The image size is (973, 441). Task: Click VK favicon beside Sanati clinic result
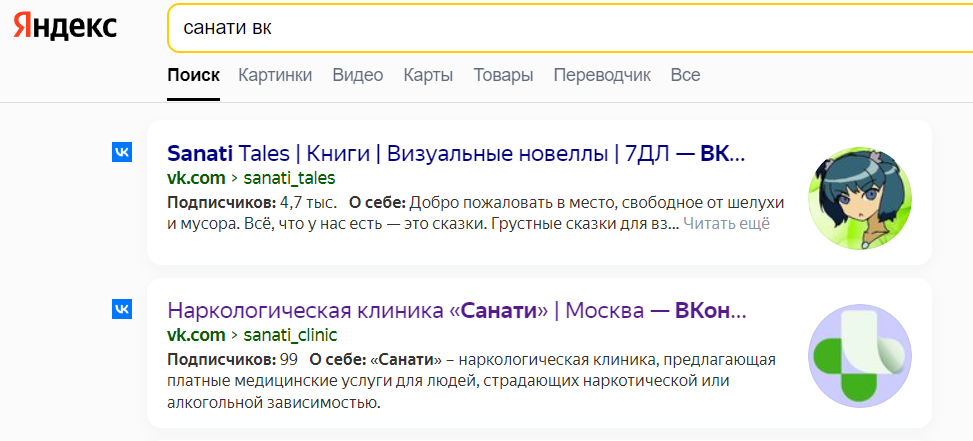point(122,309)
